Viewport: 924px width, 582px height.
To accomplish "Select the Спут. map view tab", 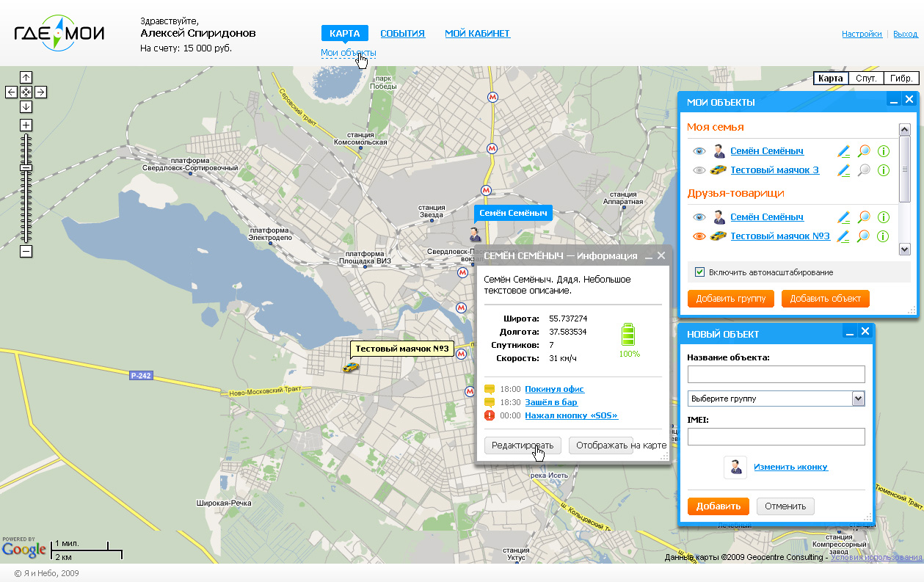I will tap(866, 78).
